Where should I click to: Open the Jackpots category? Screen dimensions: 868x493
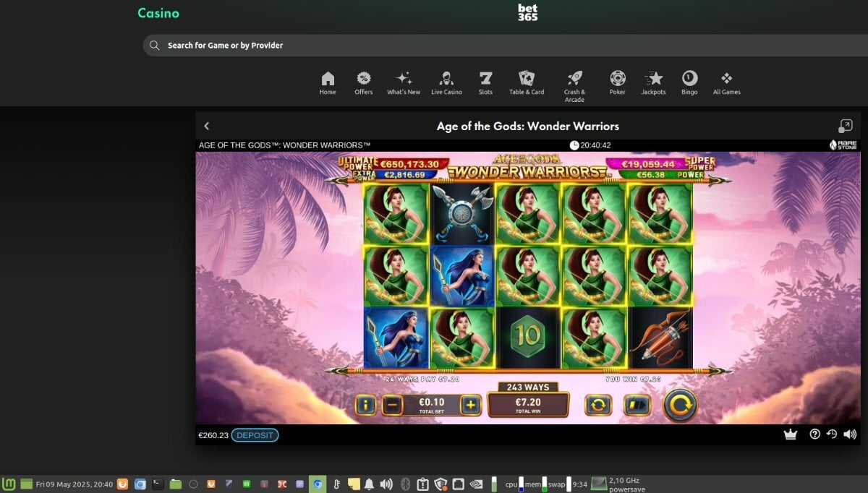coord(653,83)
